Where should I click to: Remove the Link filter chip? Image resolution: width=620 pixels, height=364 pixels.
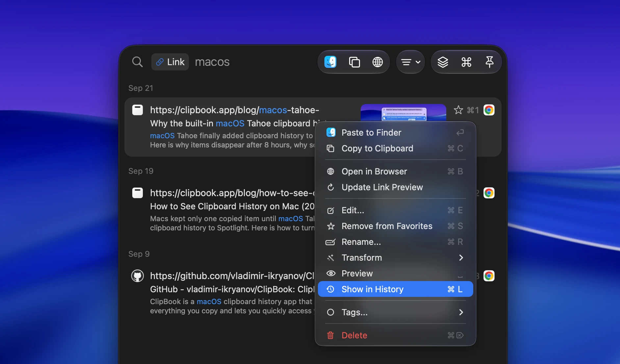pyautogui.click(x=170, y=62)
